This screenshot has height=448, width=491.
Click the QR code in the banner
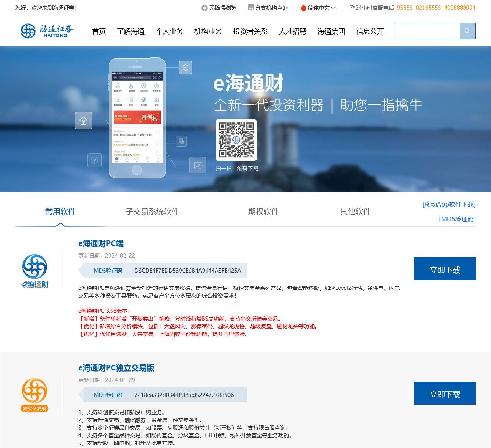[x=236, y=140]
